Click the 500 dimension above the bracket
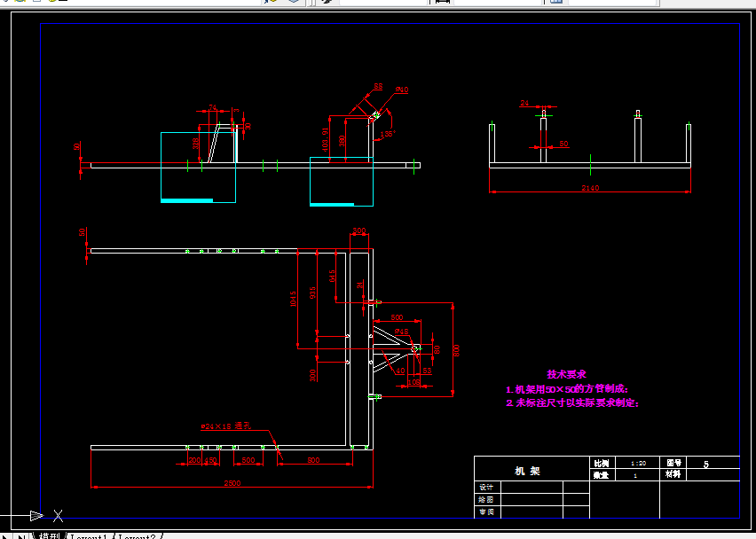This screenshot has height=539, width=756. [397, 317]
